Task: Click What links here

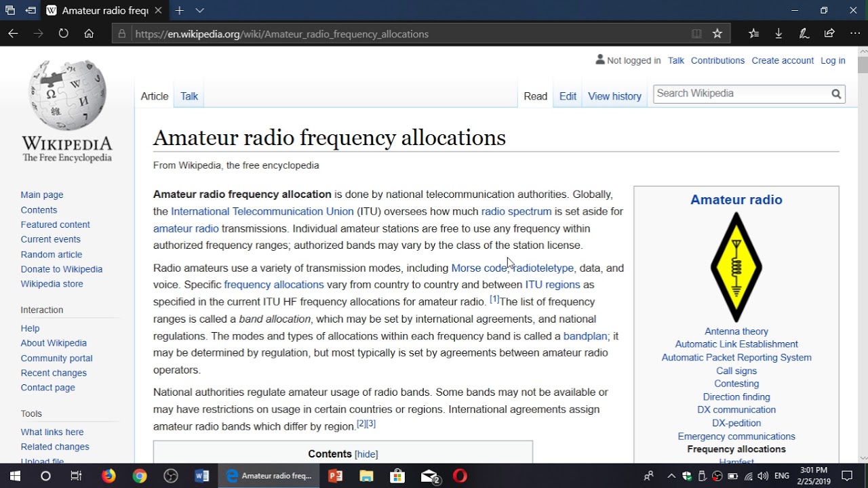Action: tap(52, 432)
